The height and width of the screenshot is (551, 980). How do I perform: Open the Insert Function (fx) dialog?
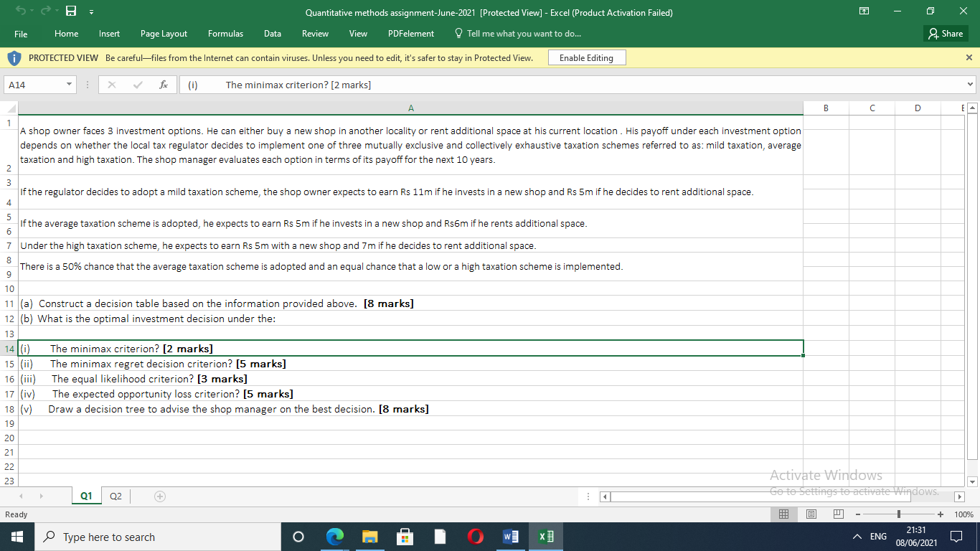click(163, 84)
